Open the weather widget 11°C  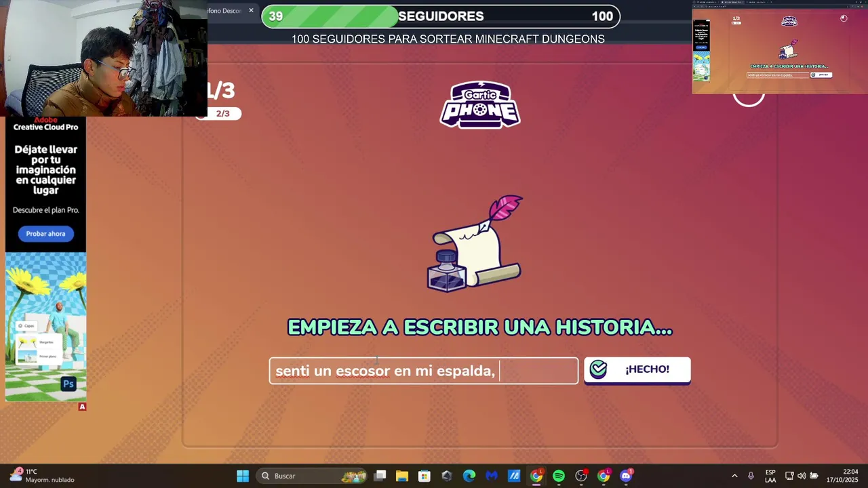pos(41,476)
